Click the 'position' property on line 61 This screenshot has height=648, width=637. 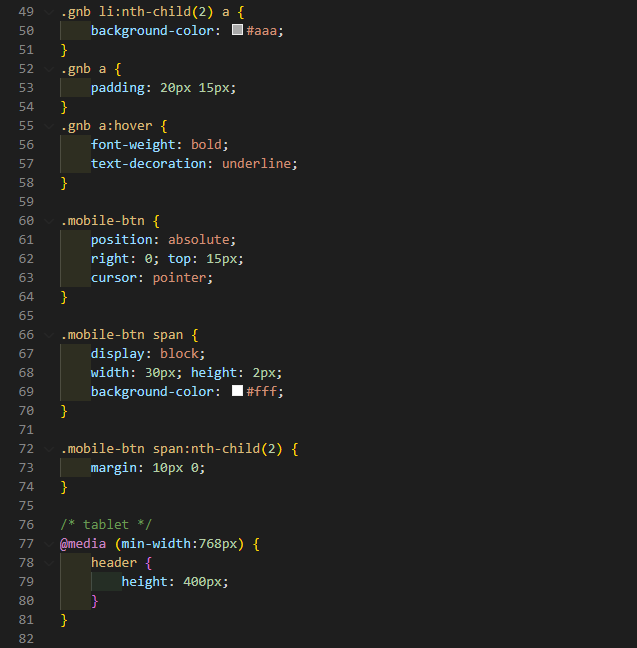(x=122, y=240)
